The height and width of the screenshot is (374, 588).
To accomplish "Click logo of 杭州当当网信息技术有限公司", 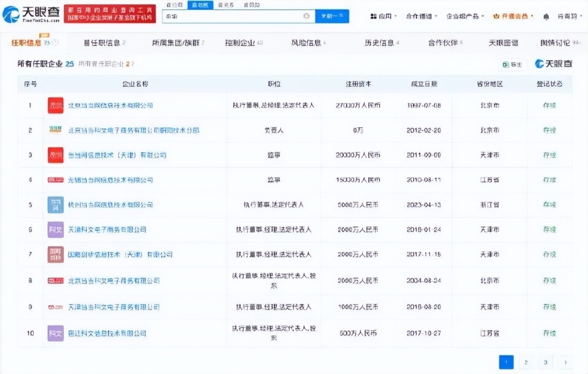I will [x=56, y=204].
